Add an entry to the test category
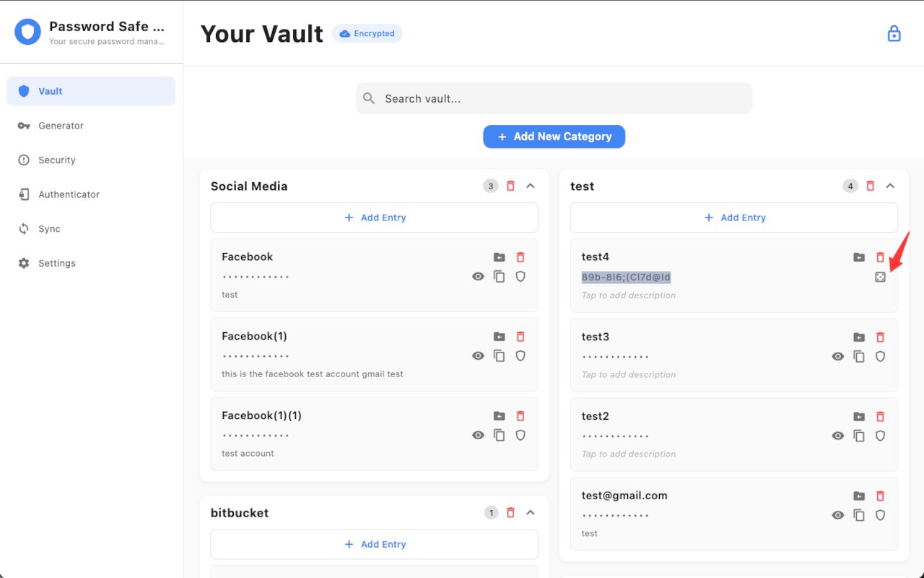The width and height of the screenshot is (924, 578). (x=734, y=217)
